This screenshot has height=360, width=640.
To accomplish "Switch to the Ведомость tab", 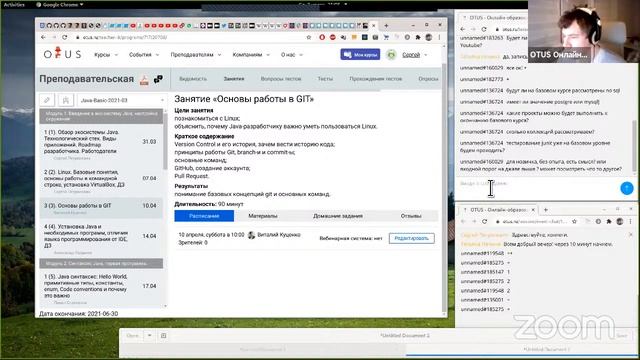I will [x=193, y=79].
